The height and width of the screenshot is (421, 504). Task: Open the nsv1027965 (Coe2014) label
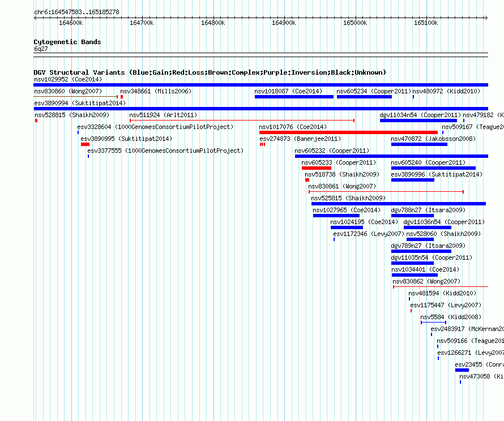tap(347, 210)
